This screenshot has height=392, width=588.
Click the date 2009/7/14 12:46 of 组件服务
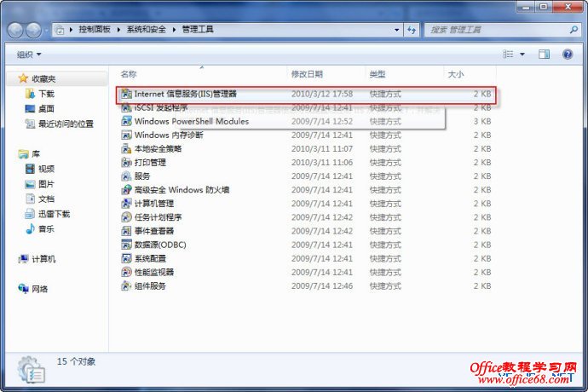coord(322,285)
